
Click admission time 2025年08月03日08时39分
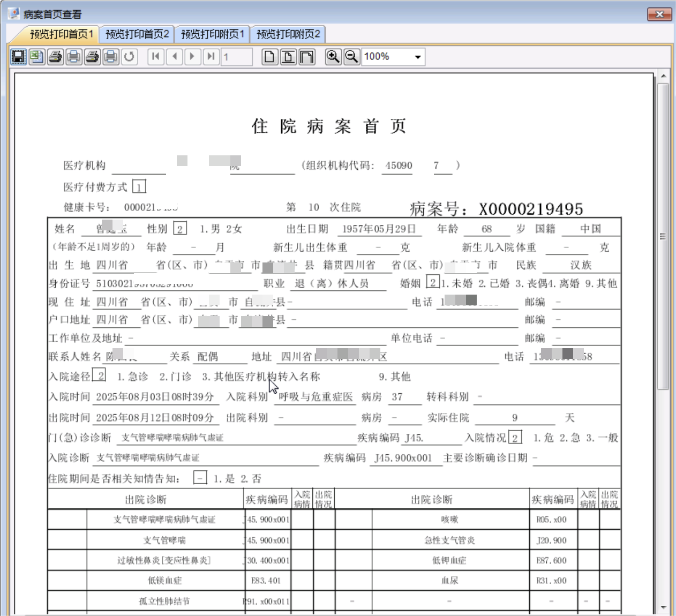(x=155, y=397)
